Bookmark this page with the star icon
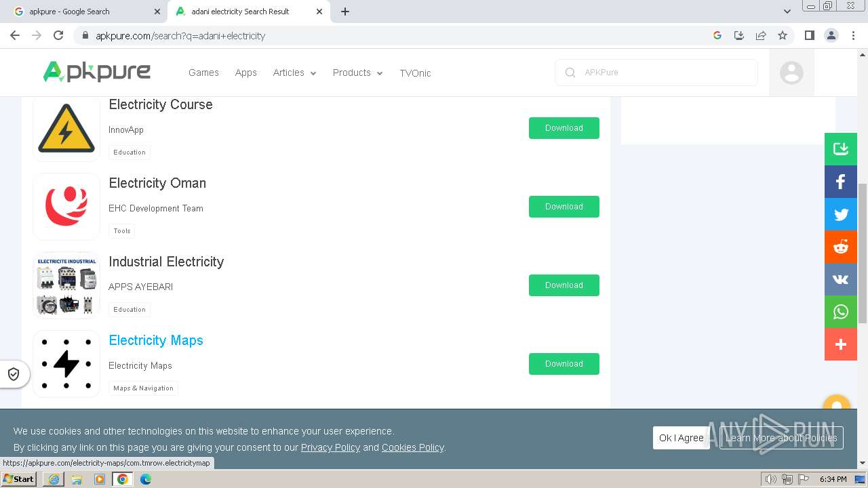 pos(783,35)
